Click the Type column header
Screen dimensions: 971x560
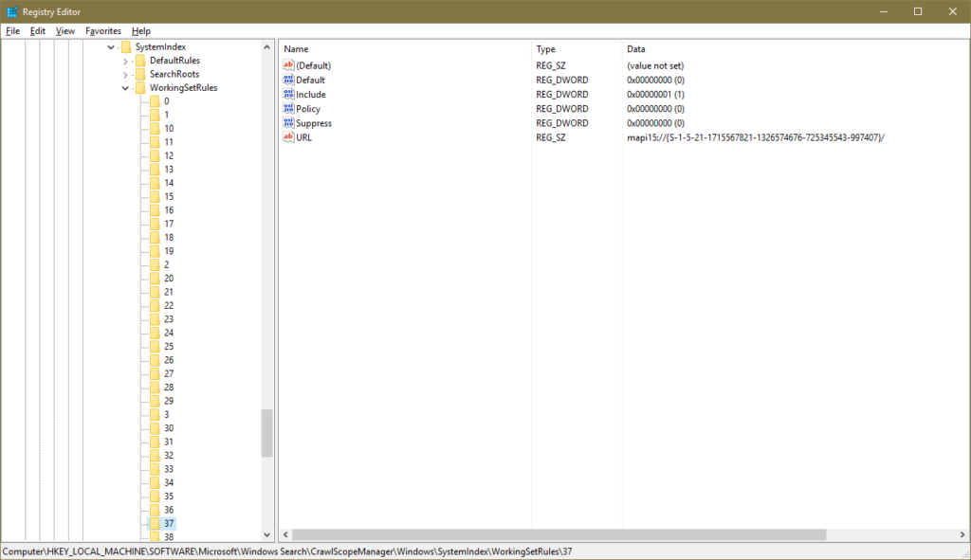point(544,48)
